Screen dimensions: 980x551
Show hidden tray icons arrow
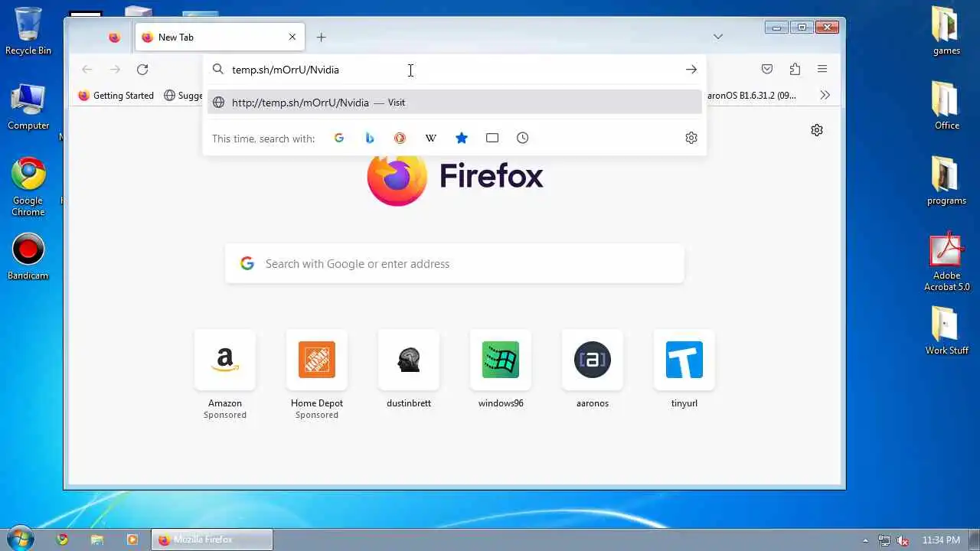(865, 540)
